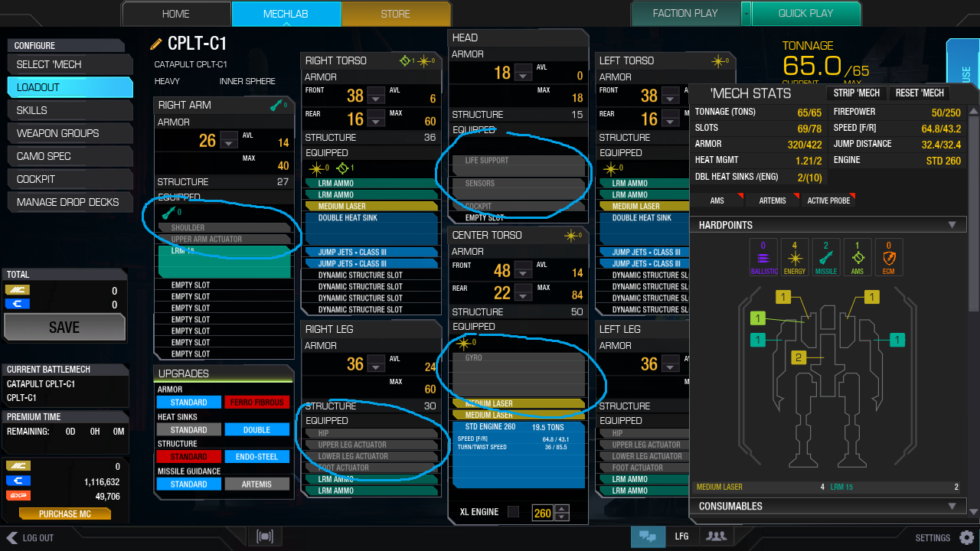Viewport: 980px width, 551px height.
Task: Click the bracketed square icon in the bottom bar
Action: click(x=265, y=536)
